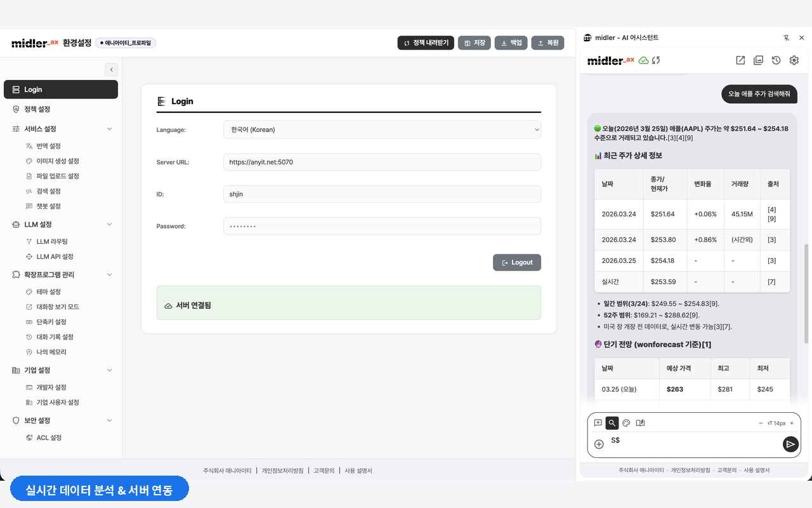The height and width of the screenshot is (508, 812).
Task: Click user message 오늘 애플 주가 검색해줘
Action: pos(759,94)
